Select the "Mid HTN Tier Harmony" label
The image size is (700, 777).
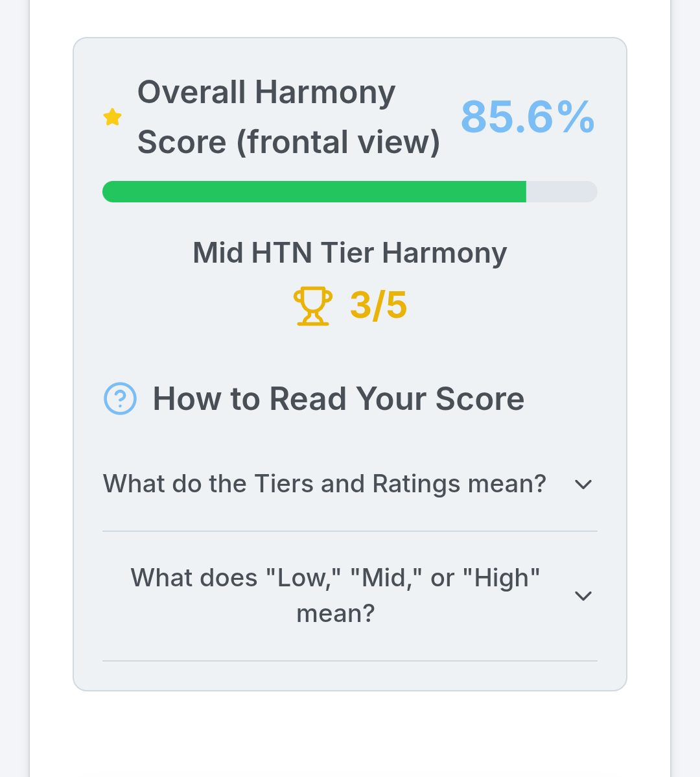coord(350,253)
